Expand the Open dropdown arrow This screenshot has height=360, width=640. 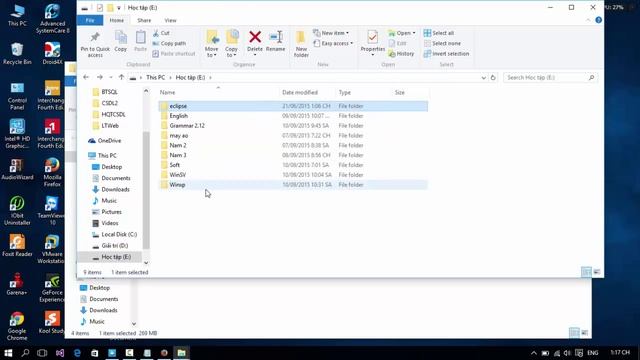coord(414,33)
